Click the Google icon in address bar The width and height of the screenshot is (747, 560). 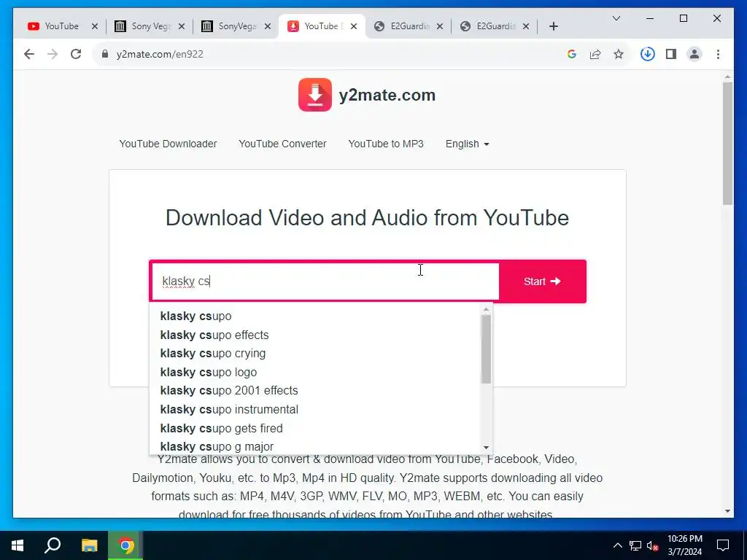pos(572,54)
